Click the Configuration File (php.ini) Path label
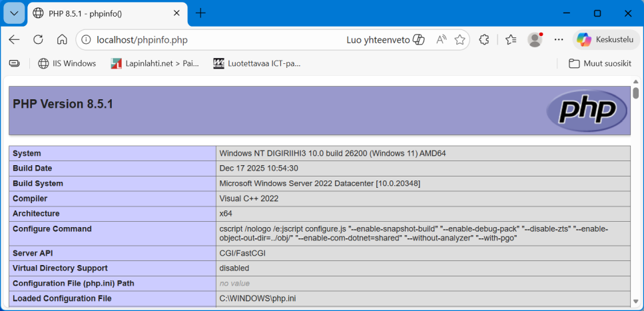 (x=73, y=283)
